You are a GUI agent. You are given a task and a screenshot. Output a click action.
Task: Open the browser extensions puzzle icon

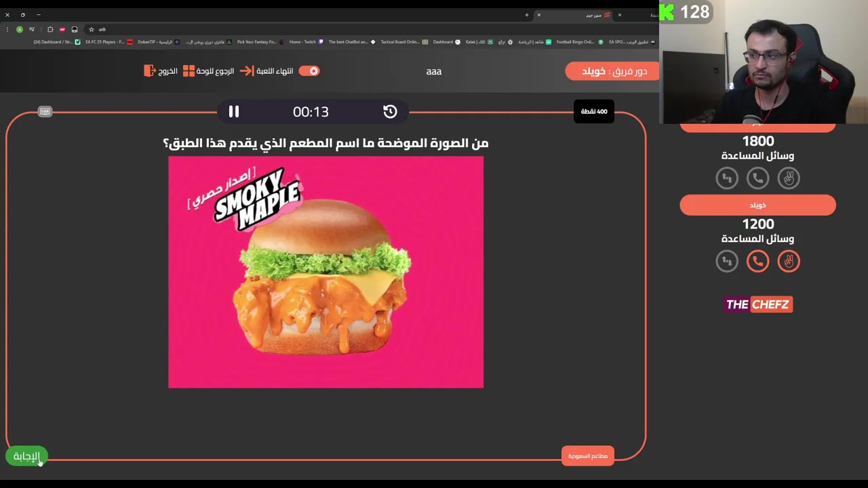pyautogui.click(x=50, y=29)
